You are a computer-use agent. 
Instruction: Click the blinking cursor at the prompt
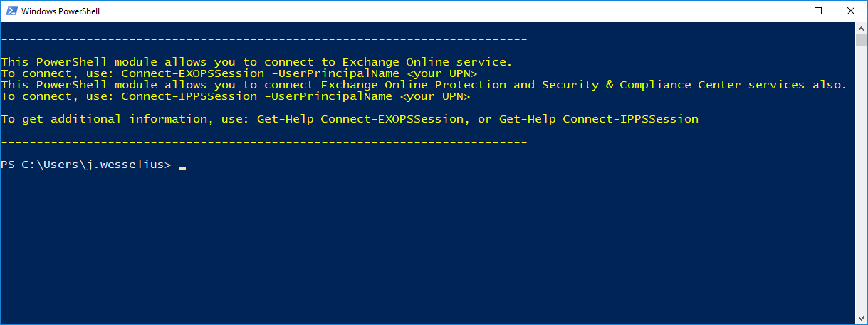182,166
